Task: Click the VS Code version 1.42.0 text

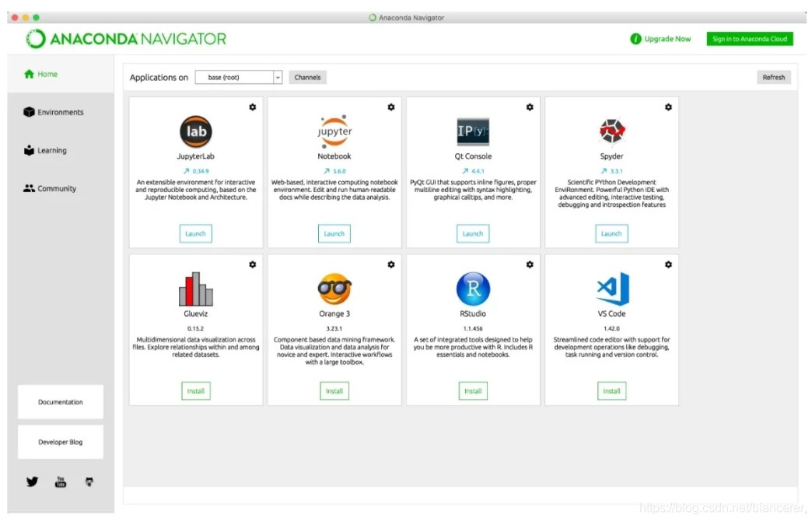Action: coord(611,328)
